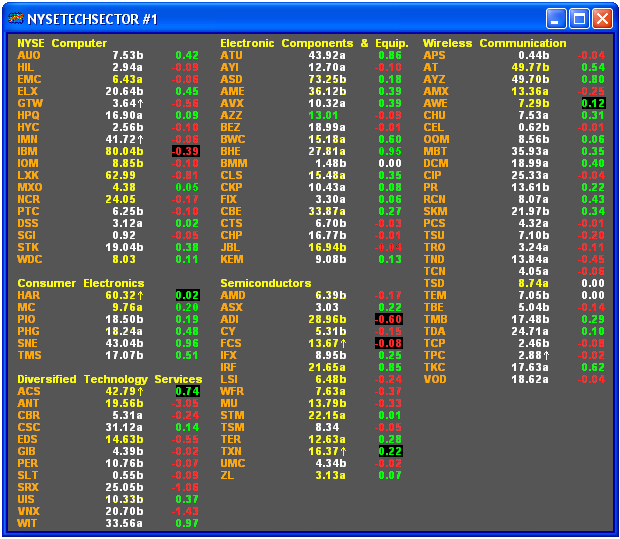Click the TSD price 8.74a

534,283
